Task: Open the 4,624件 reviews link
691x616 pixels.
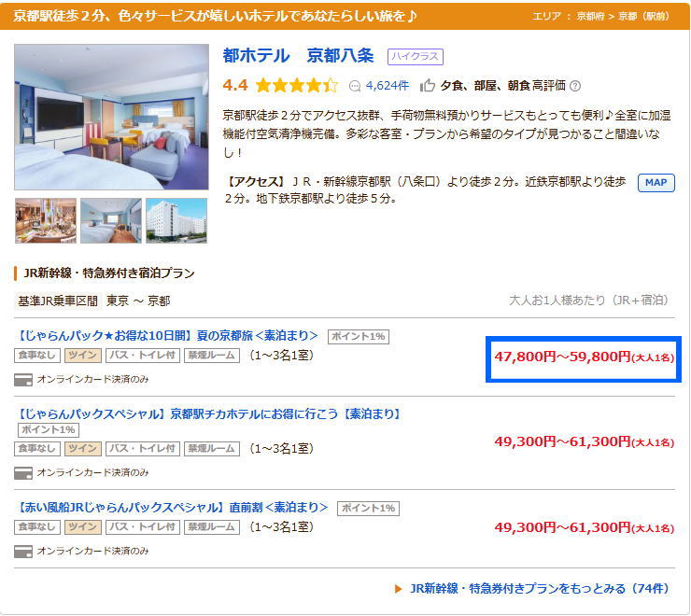Action: pyautogui.click(x=387, y=86)
